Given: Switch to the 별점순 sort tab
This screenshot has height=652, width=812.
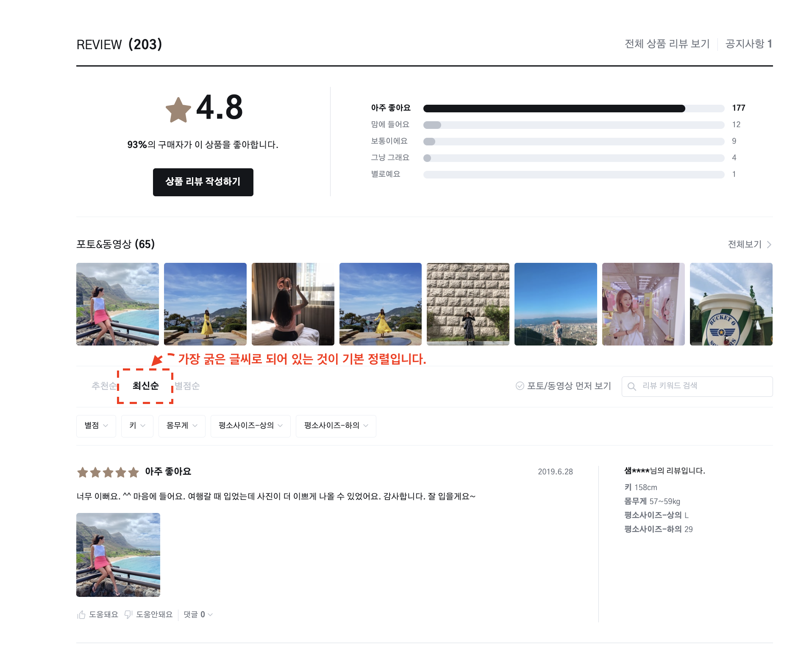Looking at the screenshot, I should tap(187, 386).
